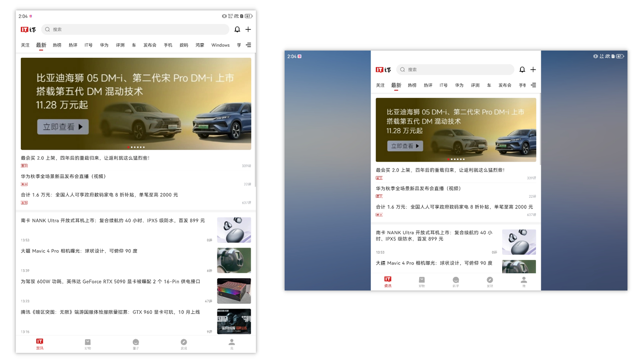Tap the battery indicator in the left status bar

tap(248, 16)
